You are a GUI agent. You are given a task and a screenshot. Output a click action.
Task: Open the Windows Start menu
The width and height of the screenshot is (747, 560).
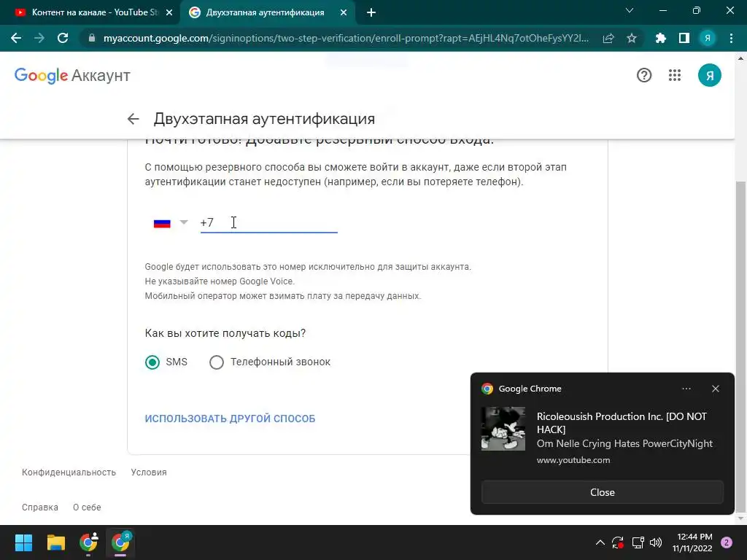(x=23, y=542)
